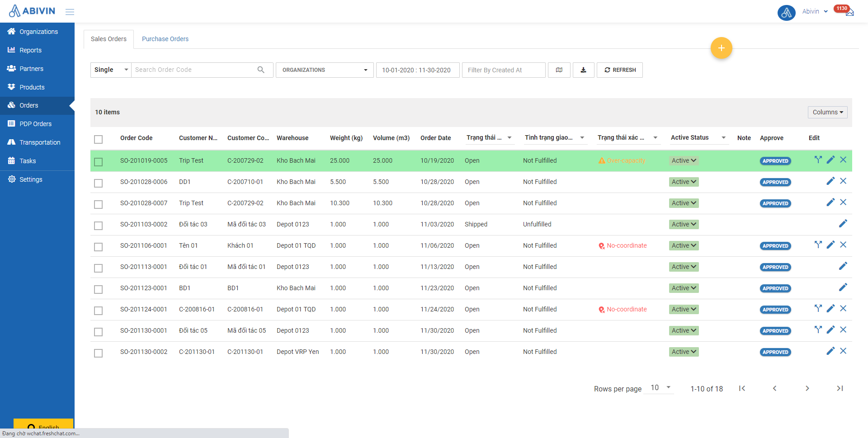Check the box for SO-201103-0002

[98, 226]
